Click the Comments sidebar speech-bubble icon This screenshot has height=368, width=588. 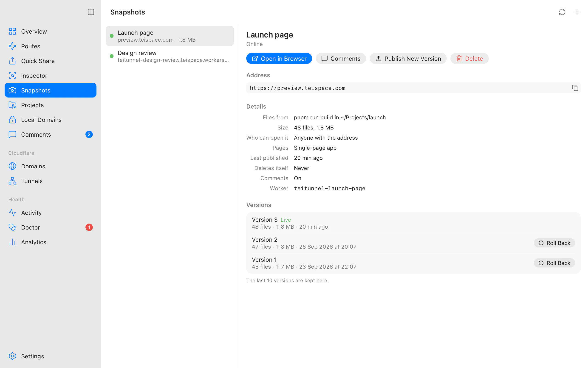(12, 134)
